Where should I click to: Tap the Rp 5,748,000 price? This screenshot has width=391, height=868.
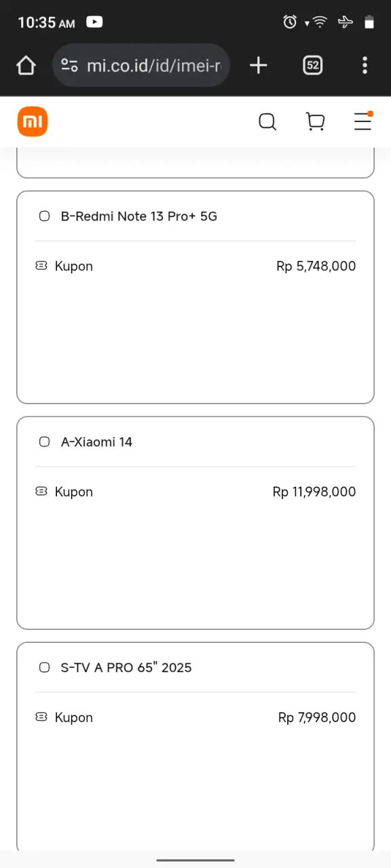click(x=316, y=267)
